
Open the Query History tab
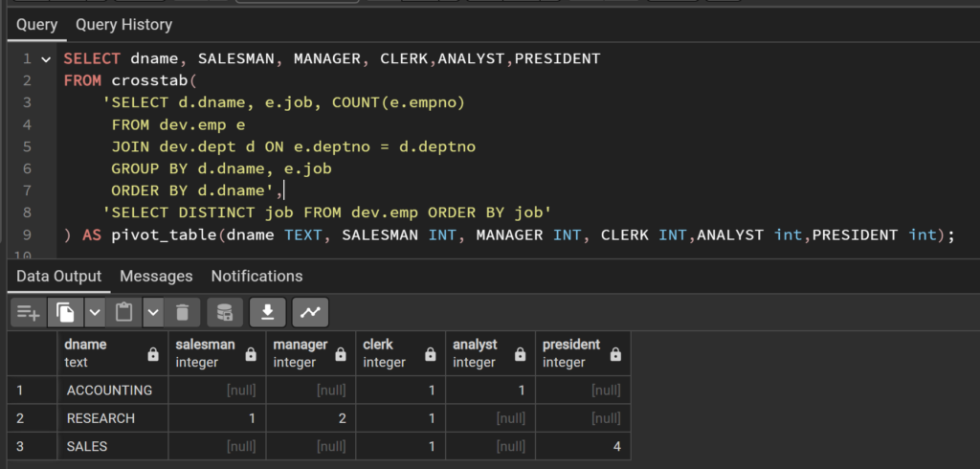(x=123, y=25)
